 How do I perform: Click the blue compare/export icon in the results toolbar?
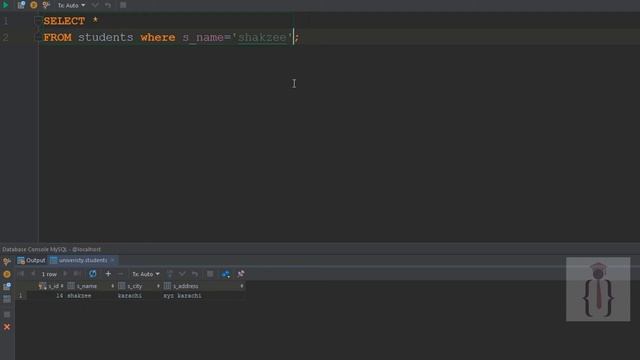click(226, 274)
